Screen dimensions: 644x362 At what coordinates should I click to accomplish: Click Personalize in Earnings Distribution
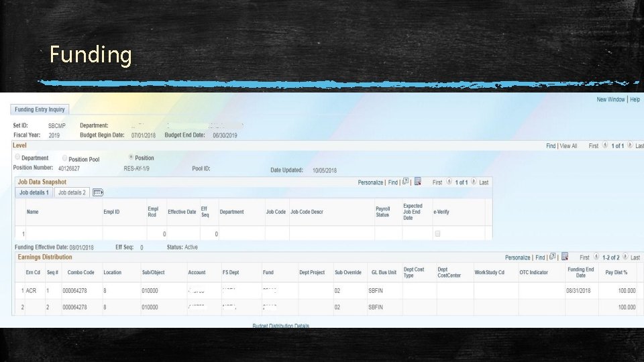click(517, 257)
